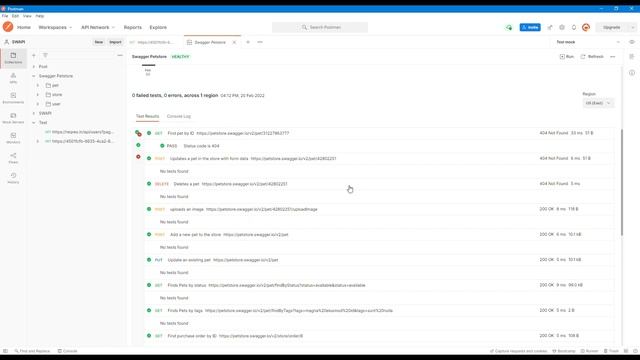Run the monitor now
This screenshot has width=640, height=360.
(567, 57)
